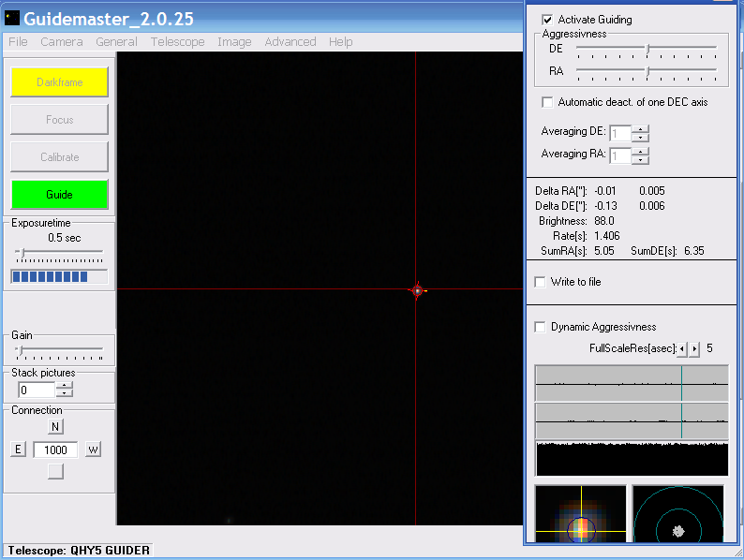Click the Brightness value 88.0

coord(604,221)
